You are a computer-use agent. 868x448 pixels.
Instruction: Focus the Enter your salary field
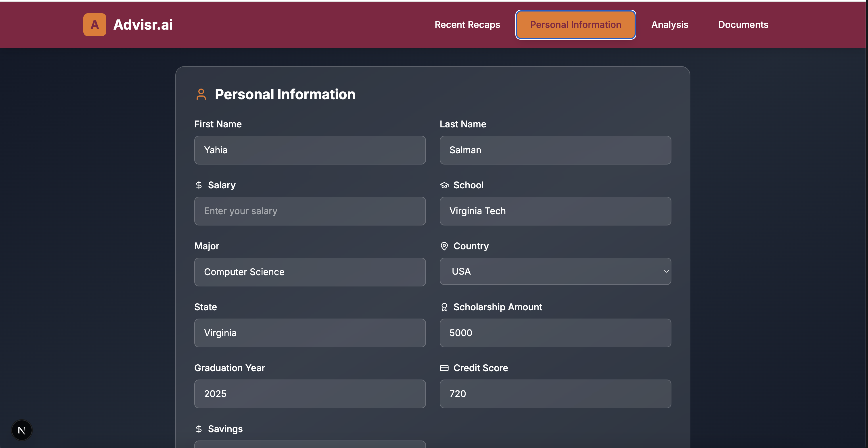(310, 211)
